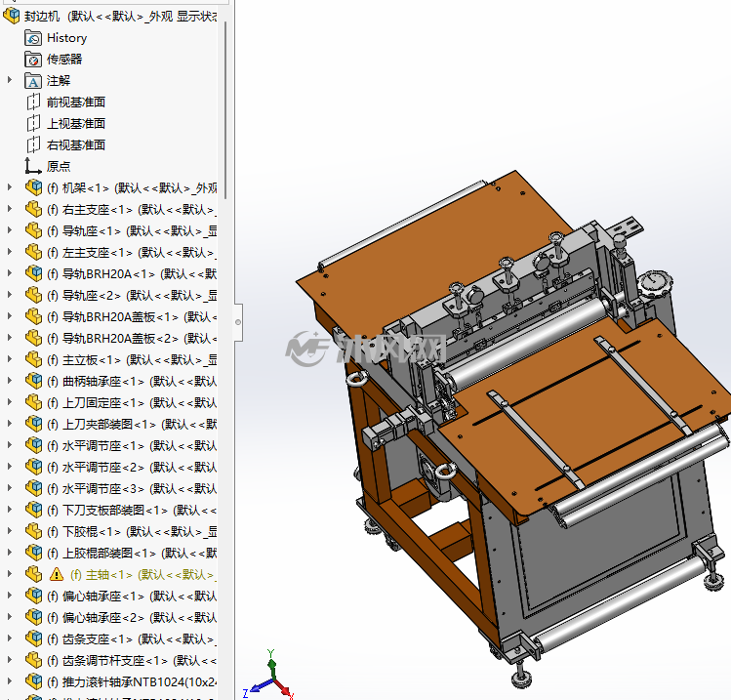Image resolution: width=731 pixels, height=700 pixels.
Task: Click the round dial gauge on the machine model
Action: 656,285
